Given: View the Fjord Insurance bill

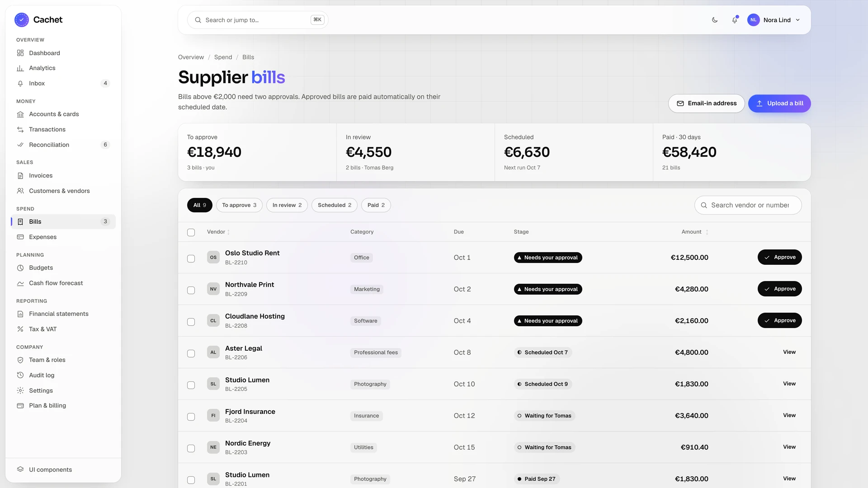Looking at the screenshot, I should tap(789, 415).
